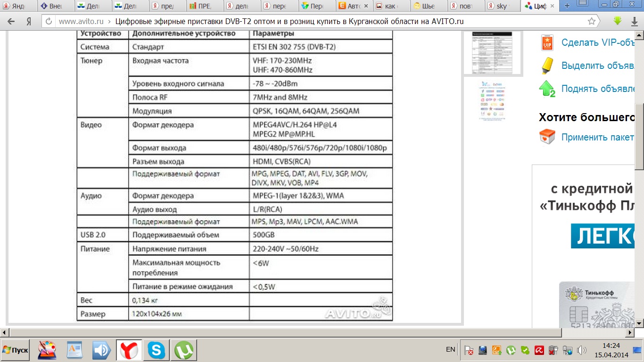Click the 'Применить пакет' link
Screen dimensions: 644x362
(598, 137)
